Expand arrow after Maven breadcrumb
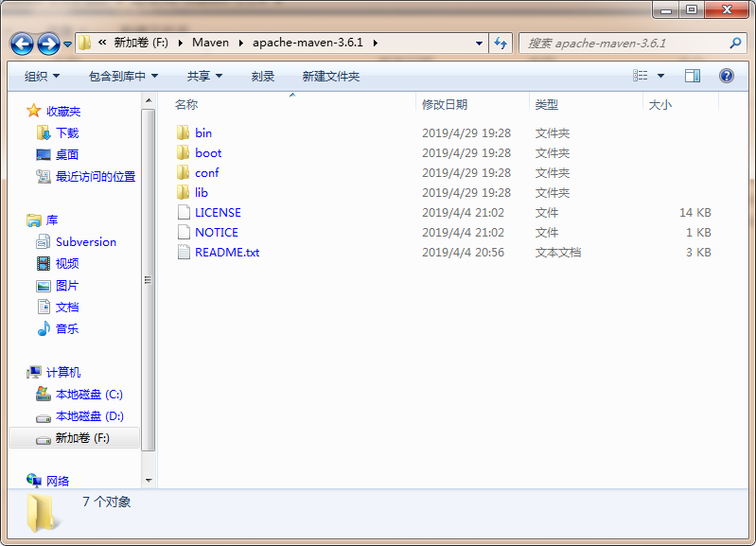 (x=240, y=43)
